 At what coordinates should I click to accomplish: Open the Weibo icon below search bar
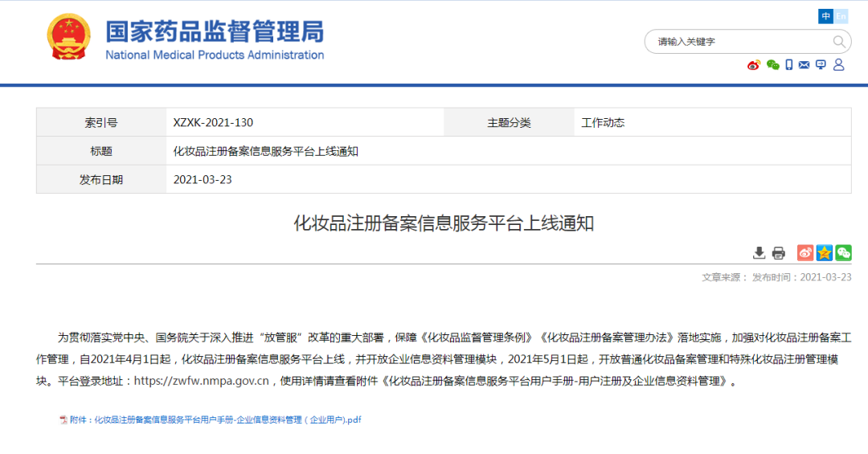click(x=753, y=65)
